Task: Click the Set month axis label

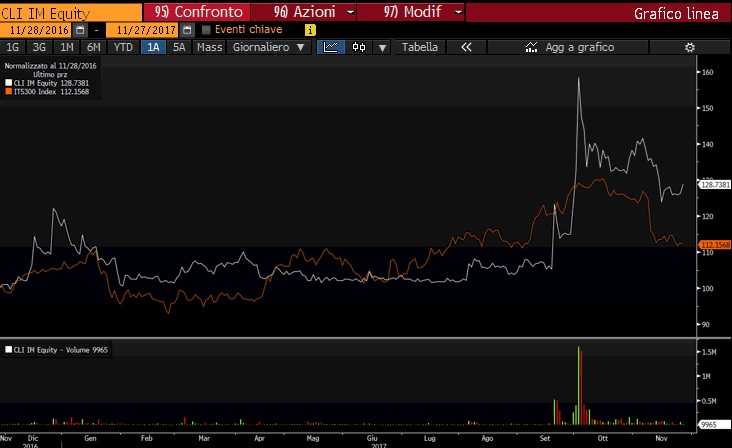Action: point(545,438)
